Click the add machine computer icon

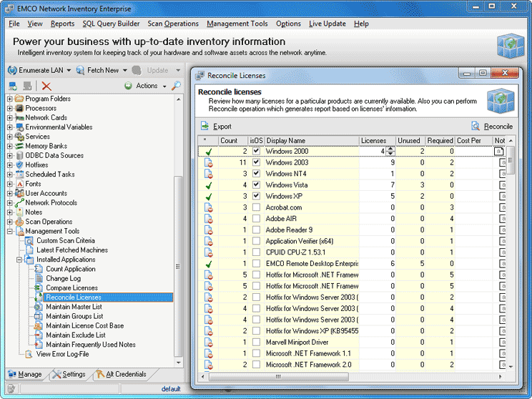[12, 86]
